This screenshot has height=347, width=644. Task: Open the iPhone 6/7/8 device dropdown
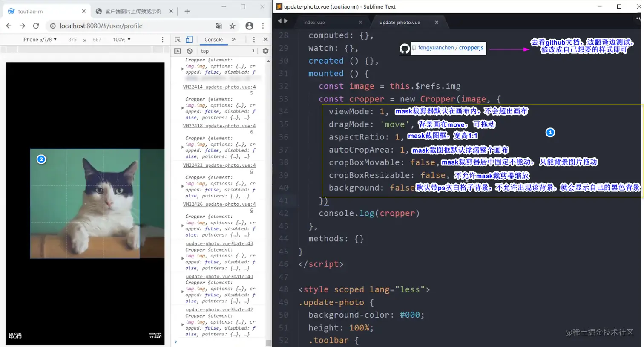(x=40, y=40)
